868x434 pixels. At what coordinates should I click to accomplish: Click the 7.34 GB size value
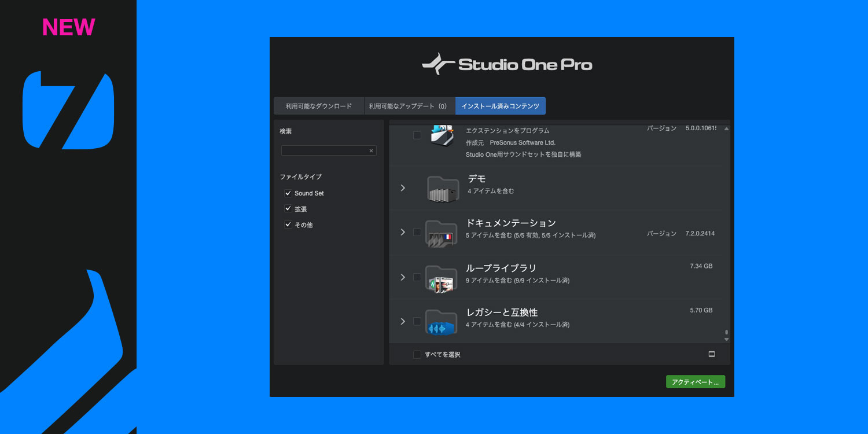(701, 266)
